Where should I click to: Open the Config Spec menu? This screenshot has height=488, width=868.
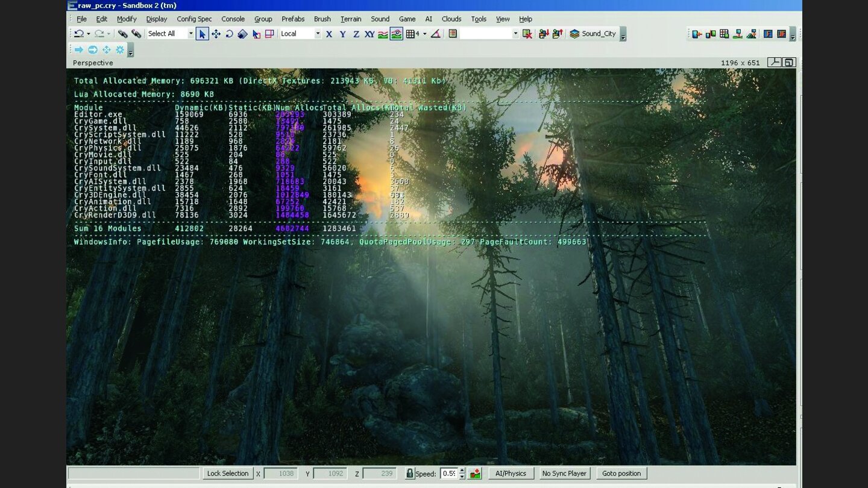[x=194, y=19]
